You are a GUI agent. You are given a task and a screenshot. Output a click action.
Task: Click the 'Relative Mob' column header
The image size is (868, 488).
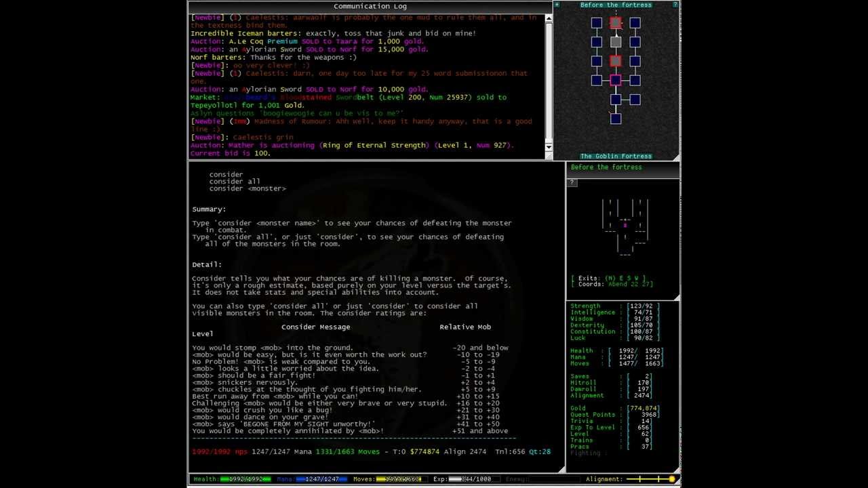point(465,327)
